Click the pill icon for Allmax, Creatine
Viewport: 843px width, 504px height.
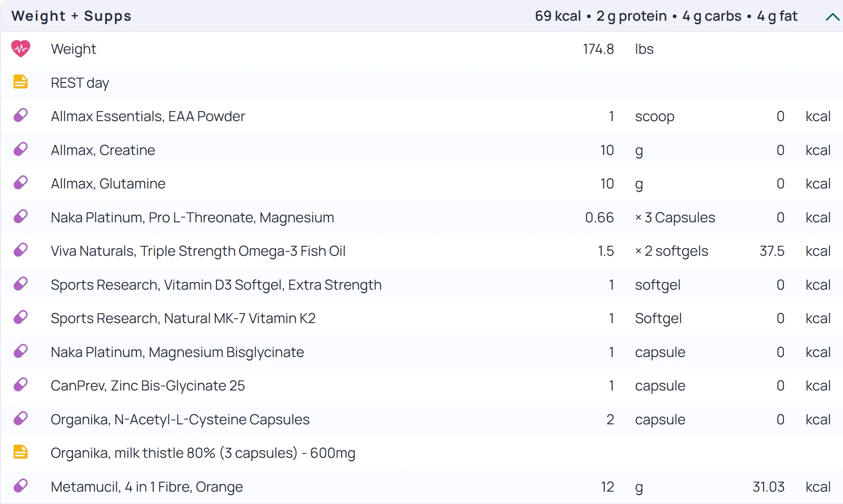[21, 149]
